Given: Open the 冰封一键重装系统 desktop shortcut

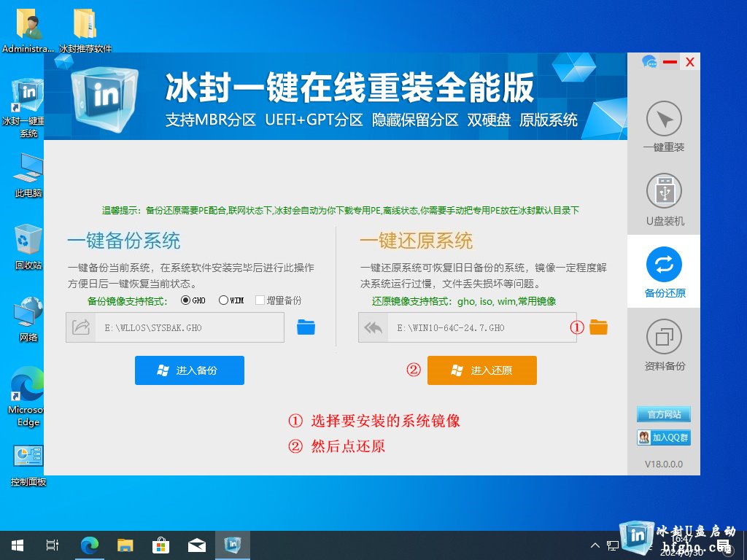Looking at the screenshot, I should point(28,108).
